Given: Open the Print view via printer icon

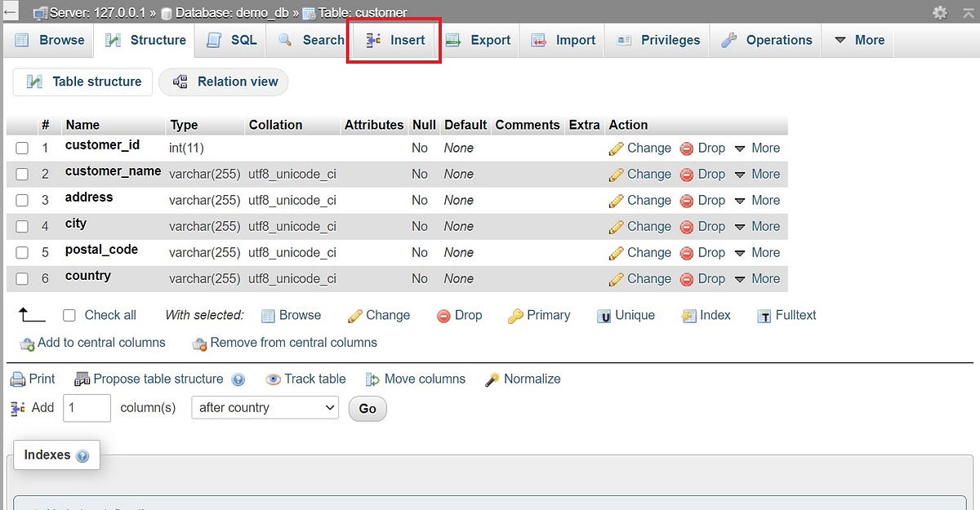Looking at the screenshot, I should (19, 379).
